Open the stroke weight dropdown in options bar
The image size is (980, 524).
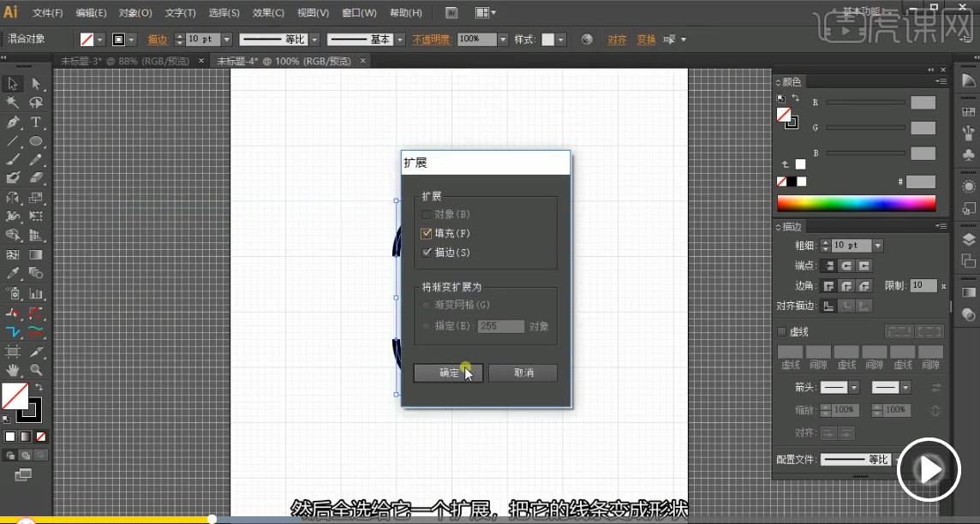226,39
